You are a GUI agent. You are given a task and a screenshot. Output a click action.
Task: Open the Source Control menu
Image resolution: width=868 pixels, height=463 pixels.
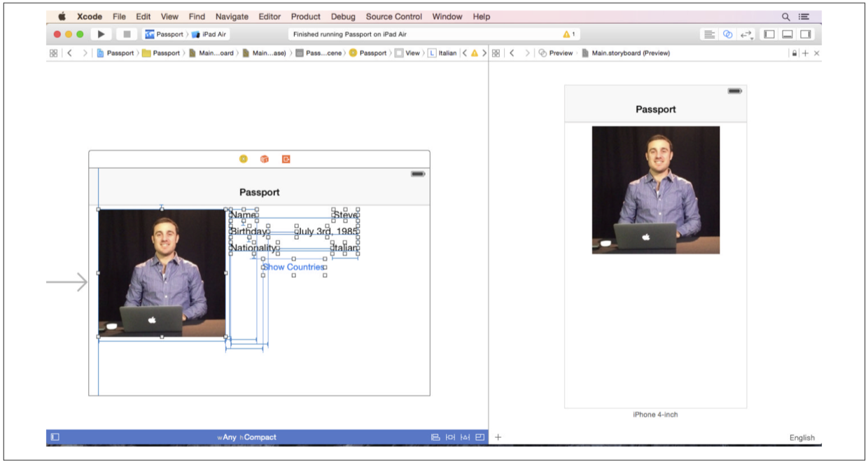coord(393,16)
